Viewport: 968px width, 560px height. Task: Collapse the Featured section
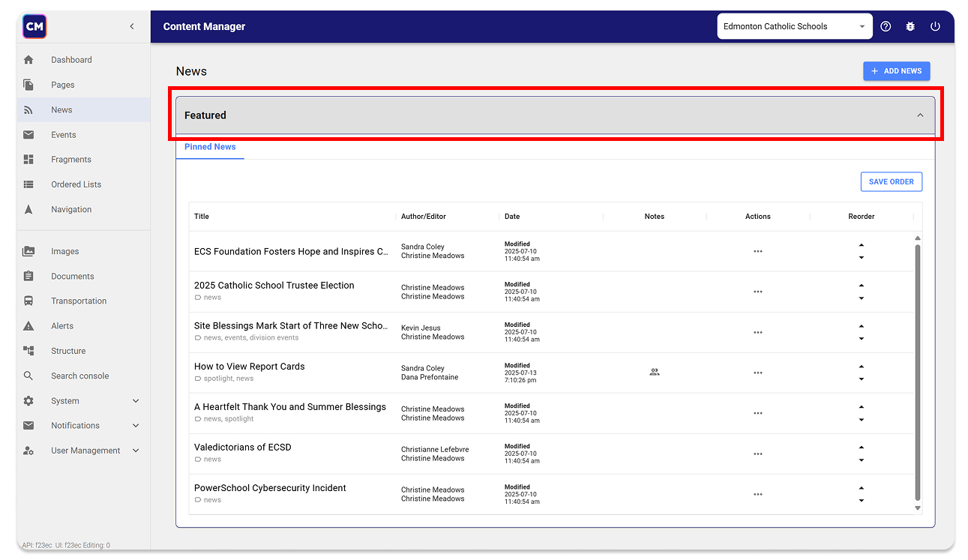[x=920, y=115]
